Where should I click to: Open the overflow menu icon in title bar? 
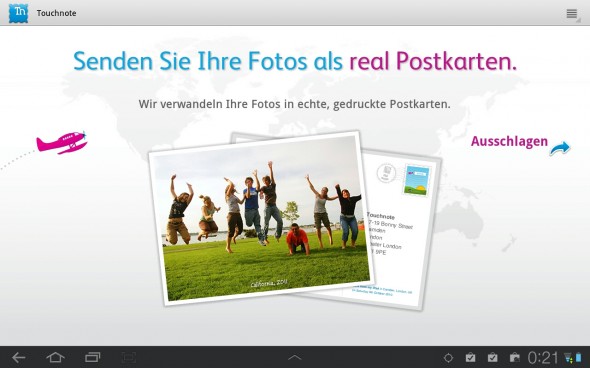pyautogui.click(x=572, y=14)
